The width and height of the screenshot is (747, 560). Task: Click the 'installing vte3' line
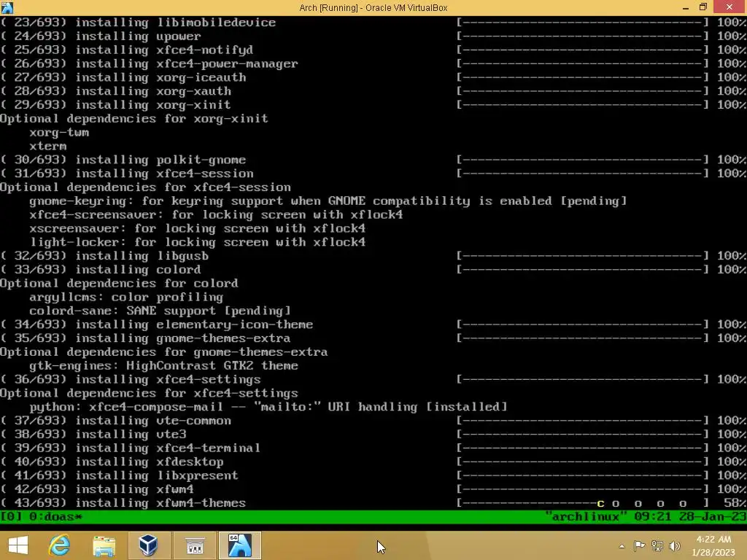tap(93, 435)
